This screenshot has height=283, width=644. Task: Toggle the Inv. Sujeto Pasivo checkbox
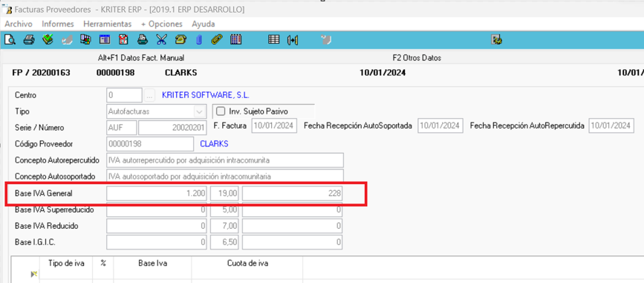(221, 111)
